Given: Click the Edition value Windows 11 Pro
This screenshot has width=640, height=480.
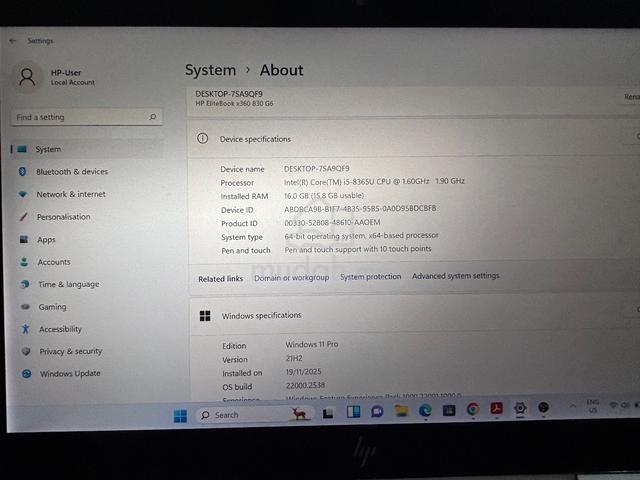Looking at the screenshot, I should click(312, 344).
